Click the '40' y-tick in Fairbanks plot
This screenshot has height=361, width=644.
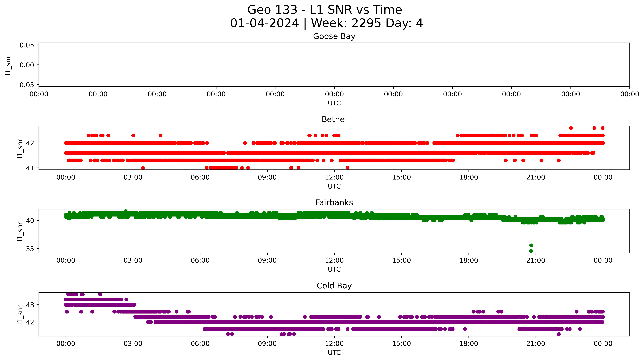[30, 221]
